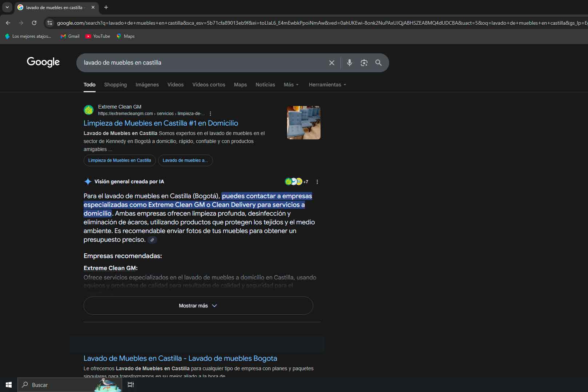Switch to the Imágenes tab
The height and width of the screenshot is (392, 588).
click(147, 85)
